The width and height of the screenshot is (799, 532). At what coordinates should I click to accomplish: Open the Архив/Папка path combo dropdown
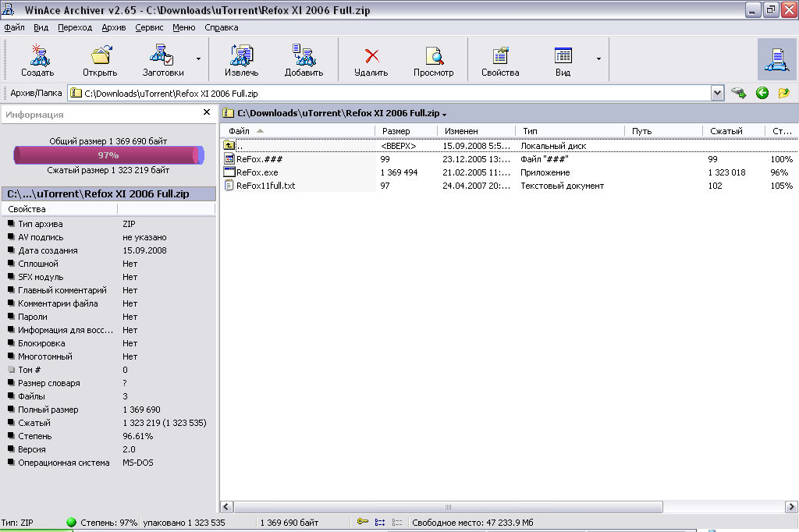[718, 93]
